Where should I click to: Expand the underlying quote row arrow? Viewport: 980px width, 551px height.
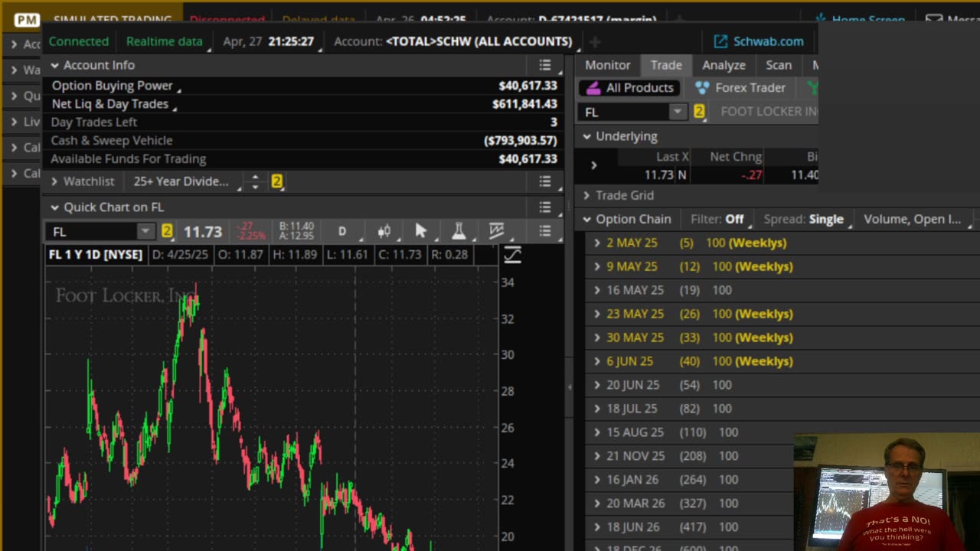593,165
